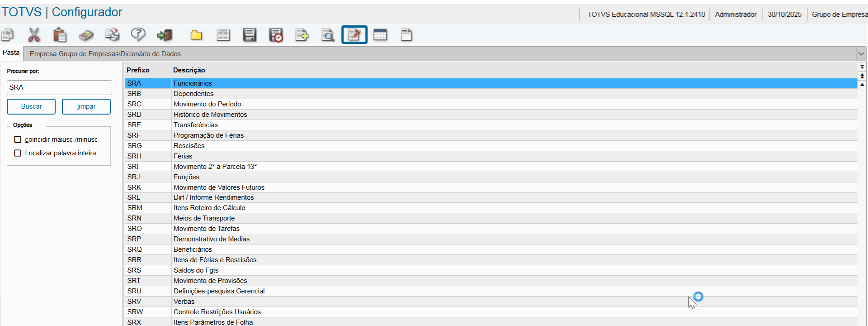Select the SRJ Funções row

pyautogui.click(x=491, y=177)
